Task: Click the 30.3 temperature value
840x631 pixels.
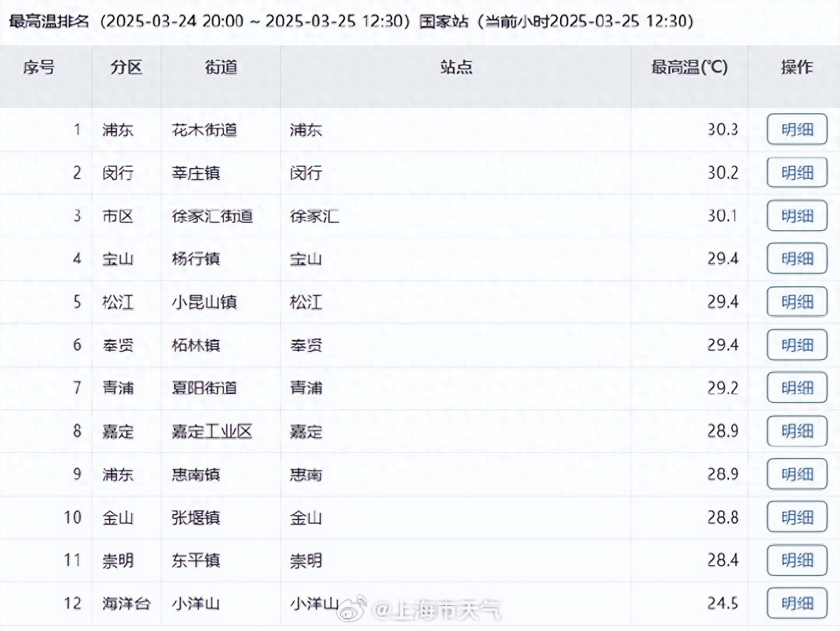Action: pos(723,129)
